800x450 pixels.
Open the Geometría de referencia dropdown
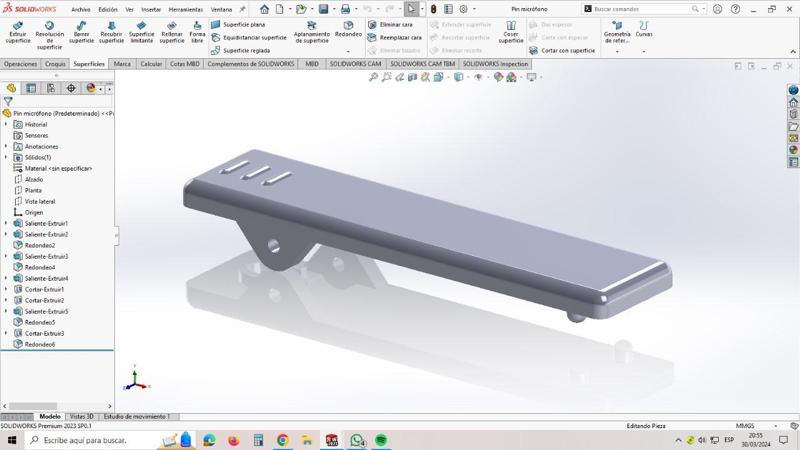(x=617, y=52)
